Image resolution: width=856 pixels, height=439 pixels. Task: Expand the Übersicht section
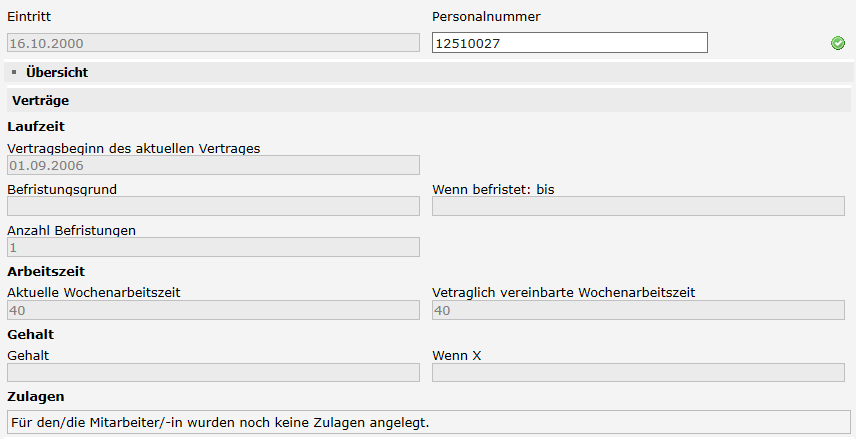tap(57, 72)
